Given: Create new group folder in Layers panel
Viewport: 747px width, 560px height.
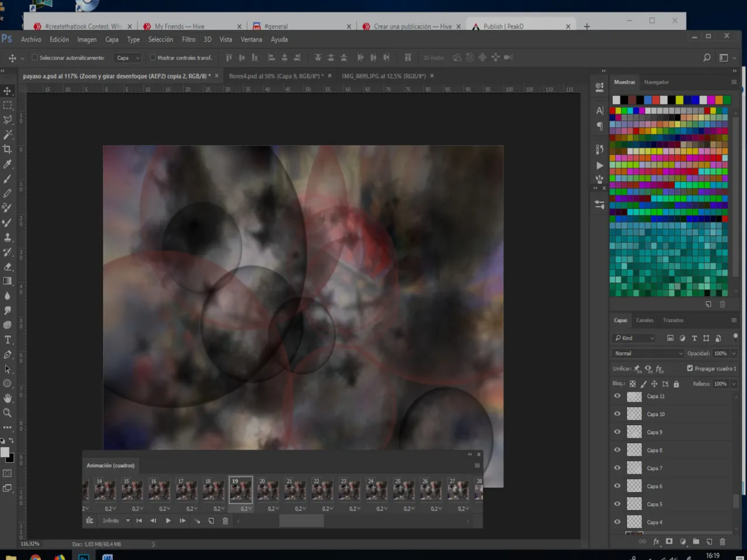Looking at the screenshot, I should click(696, 541).
